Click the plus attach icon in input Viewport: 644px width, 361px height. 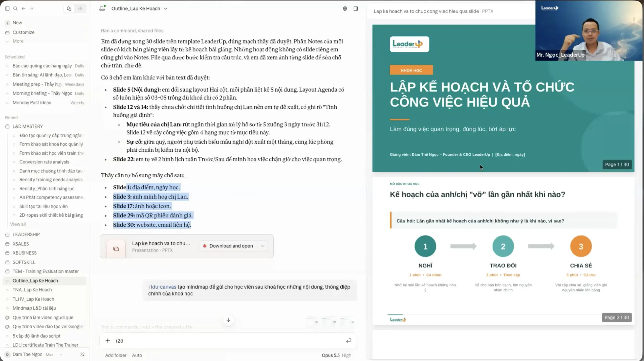(x=108, y=341)
